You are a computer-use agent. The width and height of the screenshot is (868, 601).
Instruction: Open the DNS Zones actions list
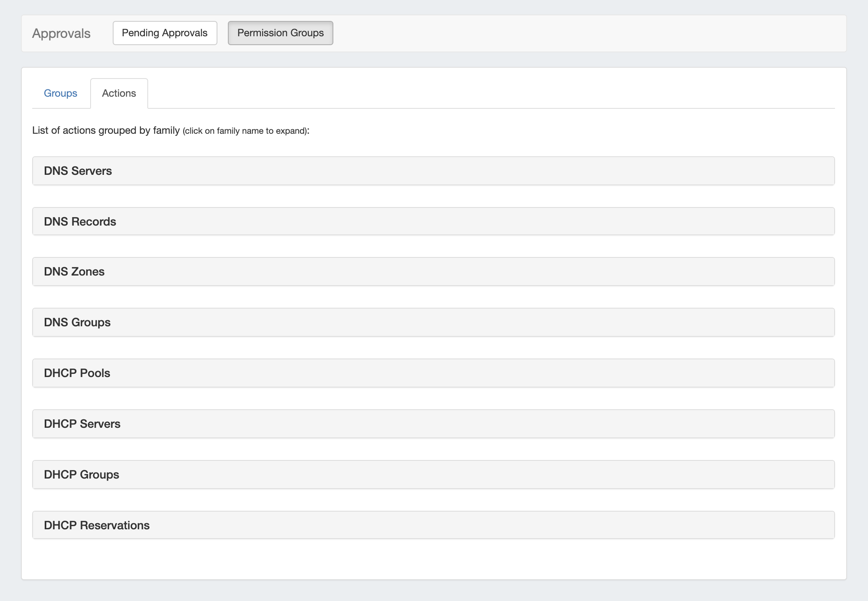[x=74, y=271]
